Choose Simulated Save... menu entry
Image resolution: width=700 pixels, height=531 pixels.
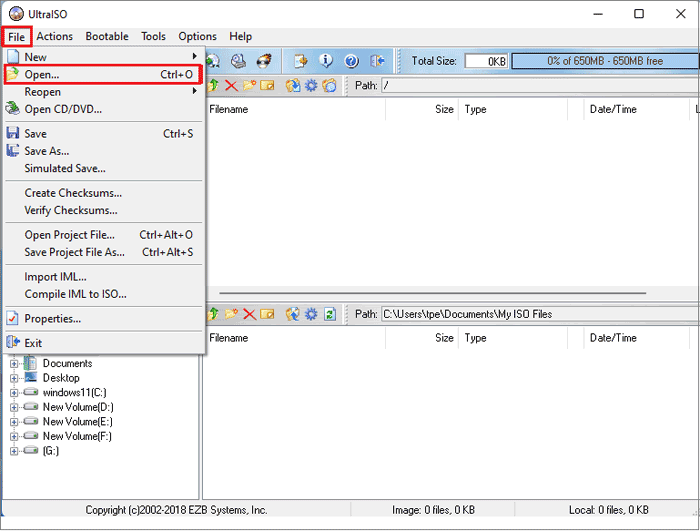click(x=104, y=168)
